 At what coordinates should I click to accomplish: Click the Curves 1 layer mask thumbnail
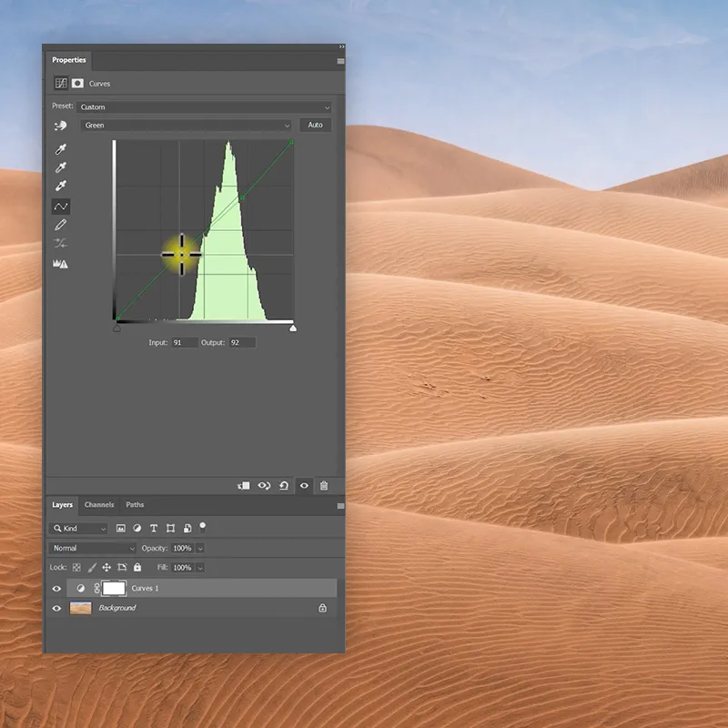(114, 589)
